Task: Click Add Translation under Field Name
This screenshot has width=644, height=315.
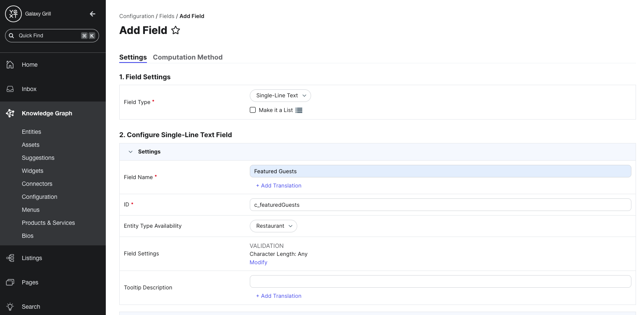Action: 279,185
